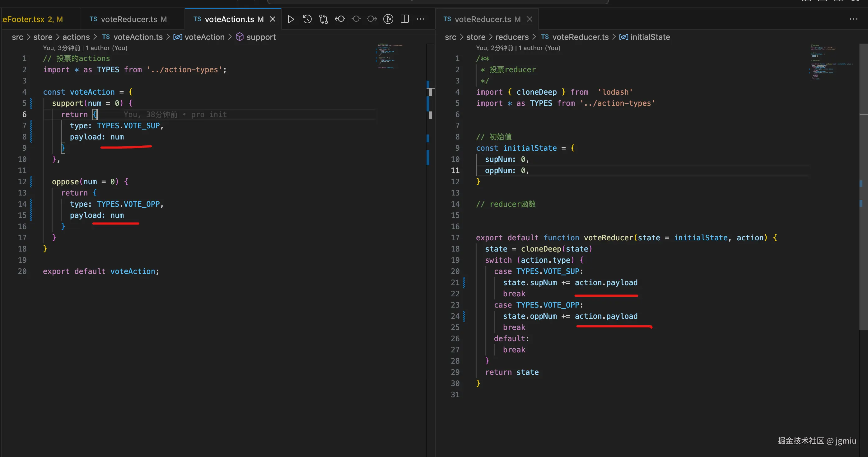Toggle file blame annotations middle circle icon
868x457 pixels.
pos(356,19)
